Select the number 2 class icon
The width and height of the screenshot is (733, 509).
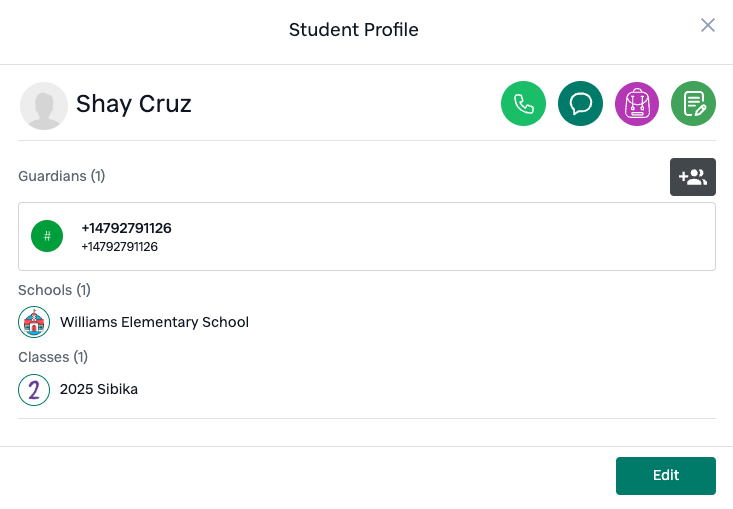34,390
